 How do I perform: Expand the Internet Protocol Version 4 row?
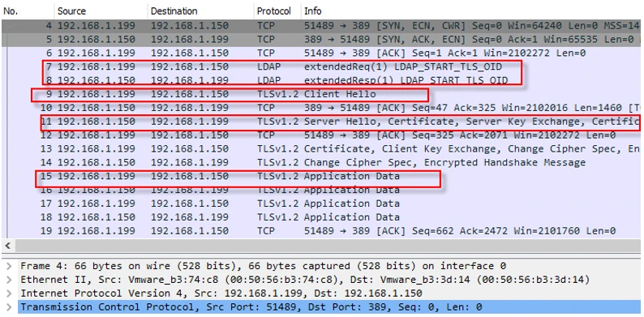pyautogui.click(x=9, y=293)
